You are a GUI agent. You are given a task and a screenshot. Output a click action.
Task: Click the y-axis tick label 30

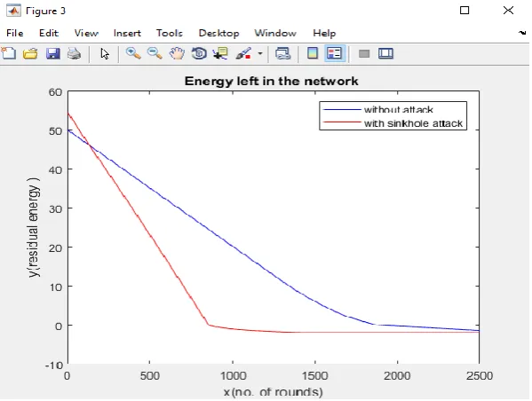tap(55, 209)
